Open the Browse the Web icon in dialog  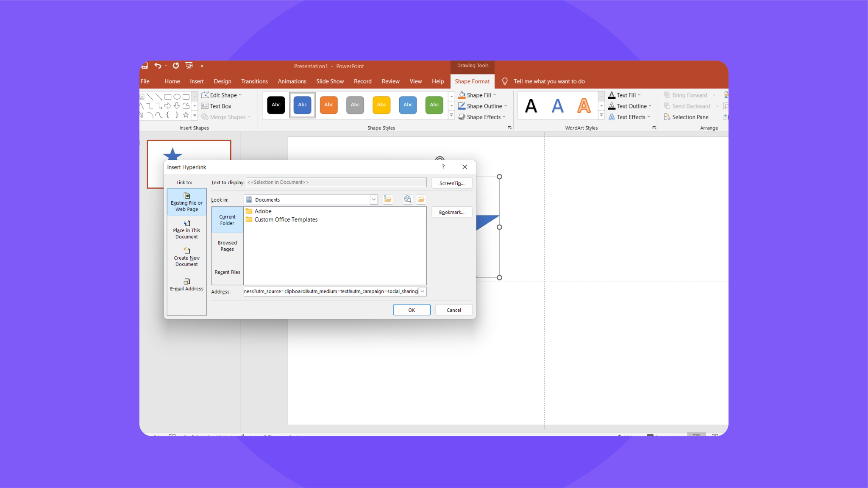pyautogui.click(x=407, y=199)
